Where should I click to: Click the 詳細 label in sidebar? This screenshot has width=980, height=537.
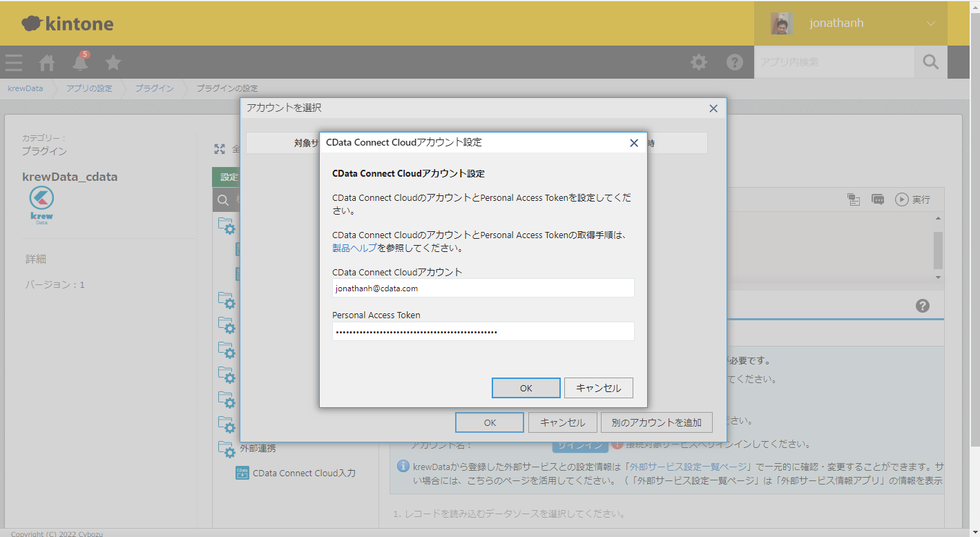point(36,260)
